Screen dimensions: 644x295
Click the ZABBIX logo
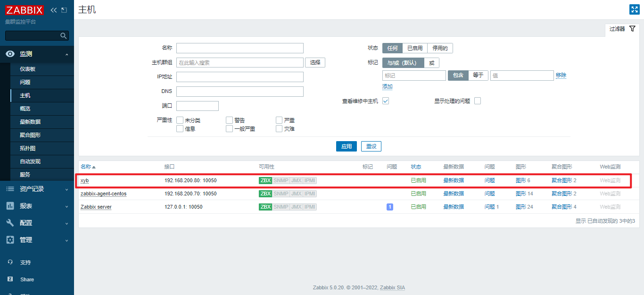(x=25, y=10)
